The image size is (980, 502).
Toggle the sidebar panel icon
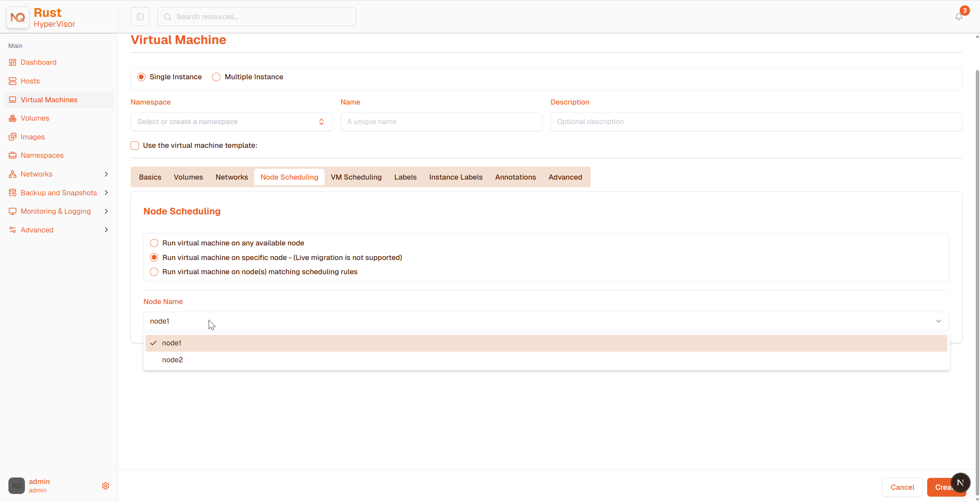point(140,17)
